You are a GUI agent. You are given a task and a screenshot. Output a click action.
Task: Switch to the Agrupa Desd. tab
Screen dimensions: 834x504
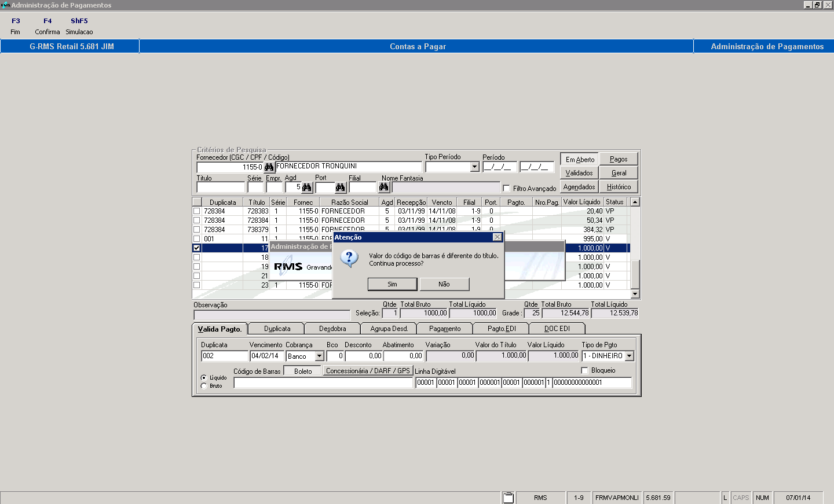point(389,329)
